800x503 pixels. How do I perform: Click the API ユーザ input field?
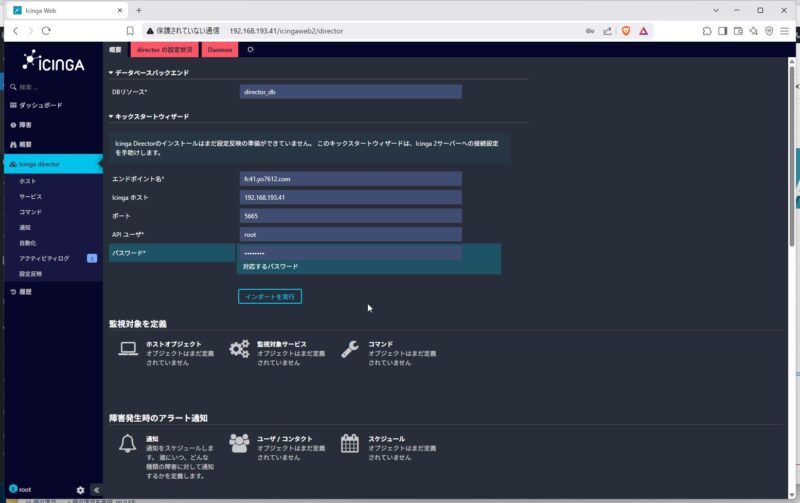tap(351, 235)
